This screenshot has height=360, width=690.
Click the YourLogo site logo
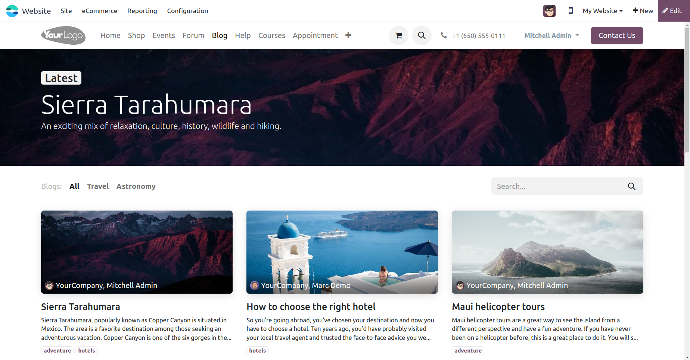click(63, 35)
